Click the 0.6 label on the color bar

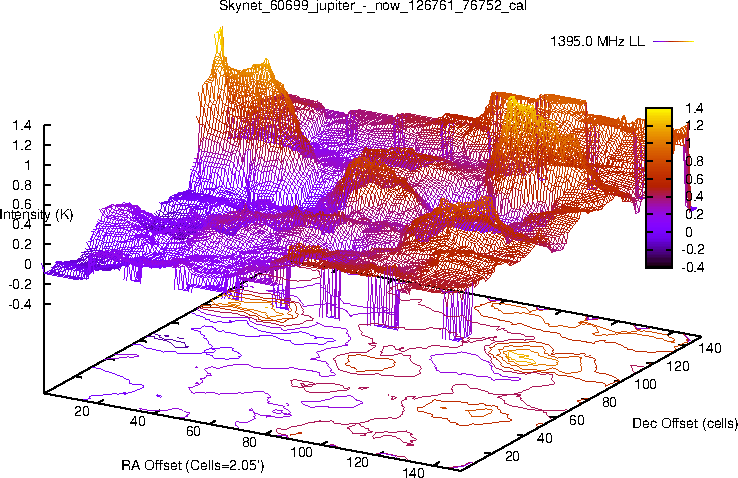click(x=694, y=179)
